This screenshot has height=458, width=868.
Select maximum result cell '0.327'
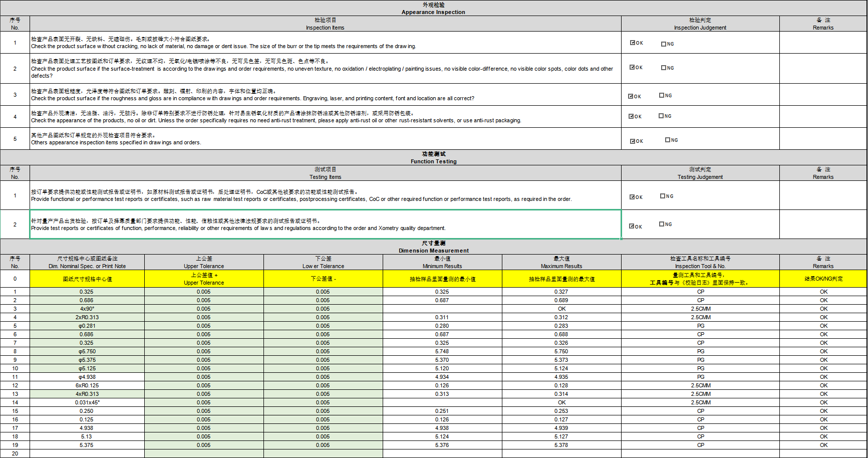click(561, 292)
